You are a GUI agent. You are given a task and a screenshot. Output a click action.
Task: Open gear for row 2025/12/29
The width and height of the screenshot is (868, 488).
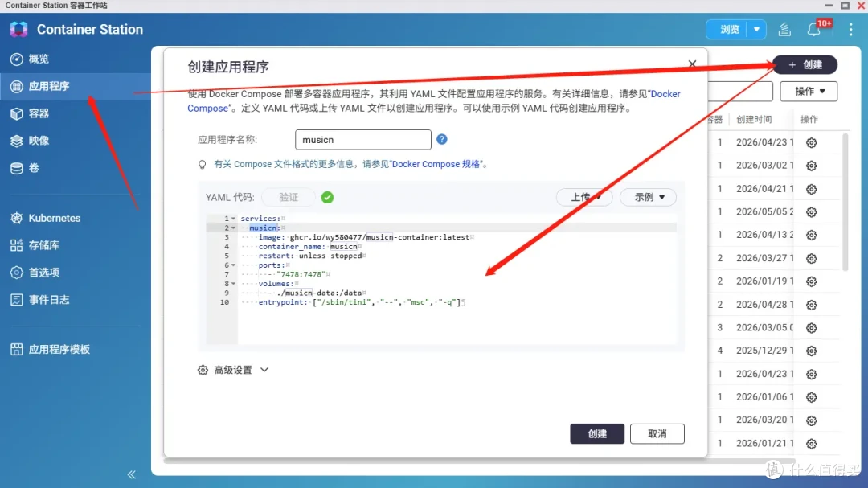pos(811,351)
